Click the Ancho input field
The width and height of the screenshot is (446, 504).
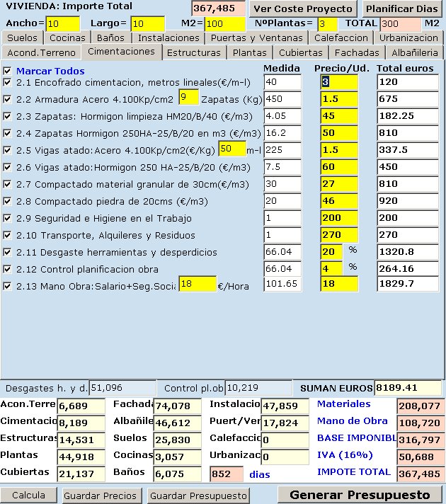(x=63, y=24)
